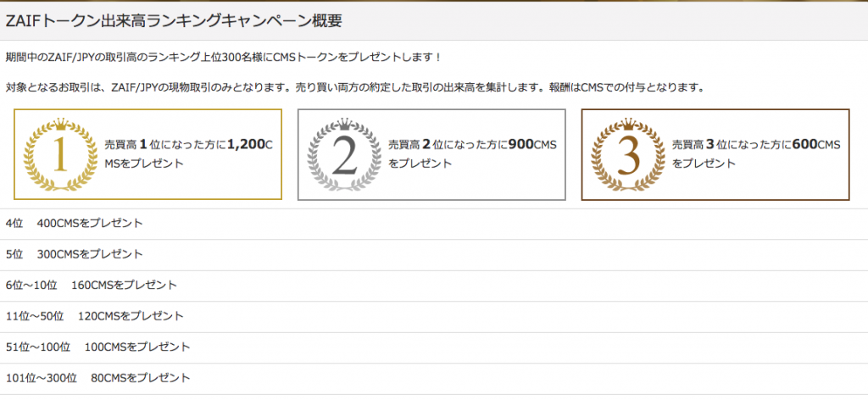
Task: Click the gold number 1 laurel badge
Action: [60, 154]
